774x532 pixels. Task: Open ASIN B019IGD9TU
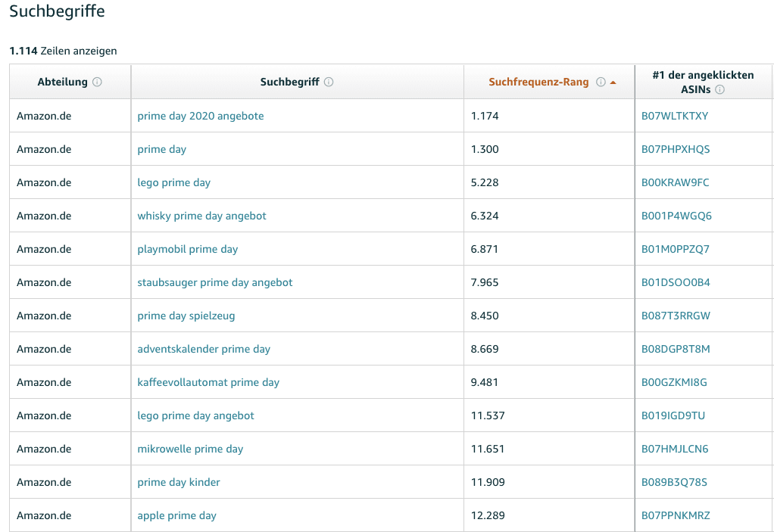[x=673, y=415]
